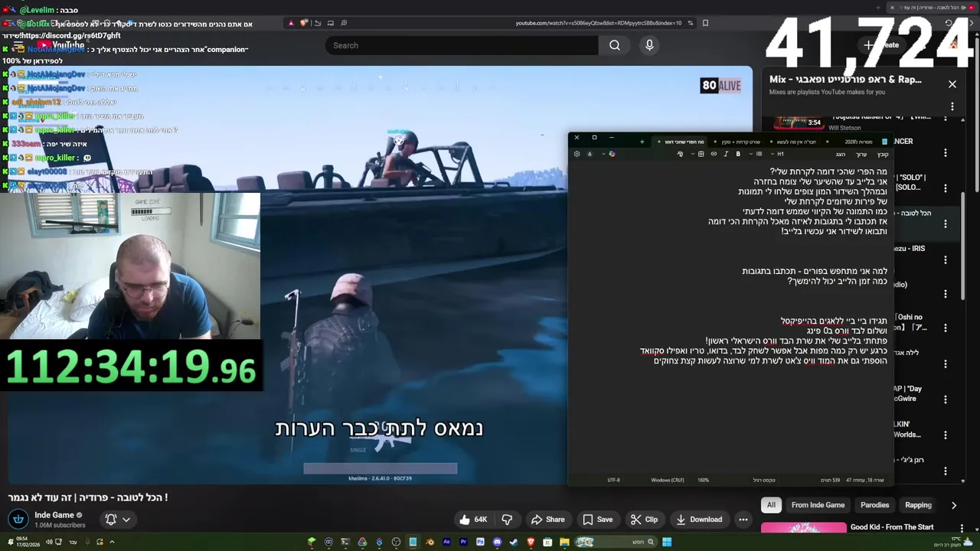The image size is (980, 551).
Task: Select the All filter chip
Action: [771, 505]
